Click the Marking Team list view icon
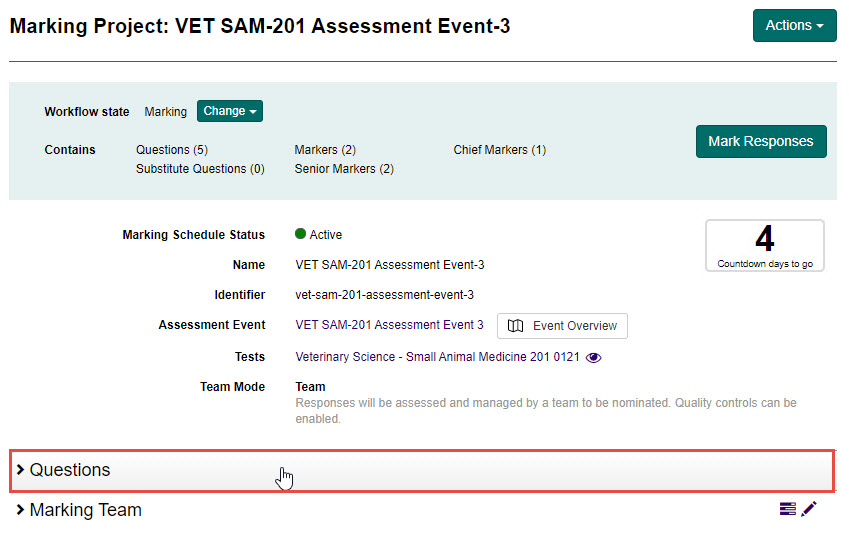Screen dimensions: 849x550 tap(788, 509)
